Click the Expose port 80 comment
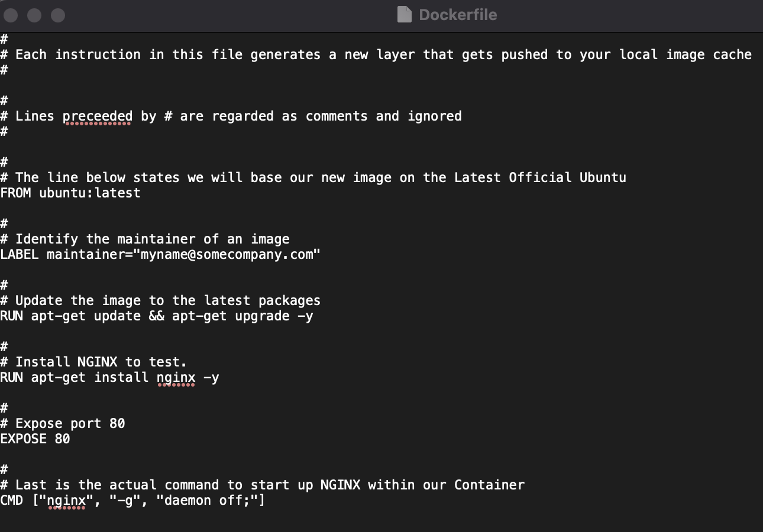Viewport: 763px width, 532px height. [x=62, y=423]
